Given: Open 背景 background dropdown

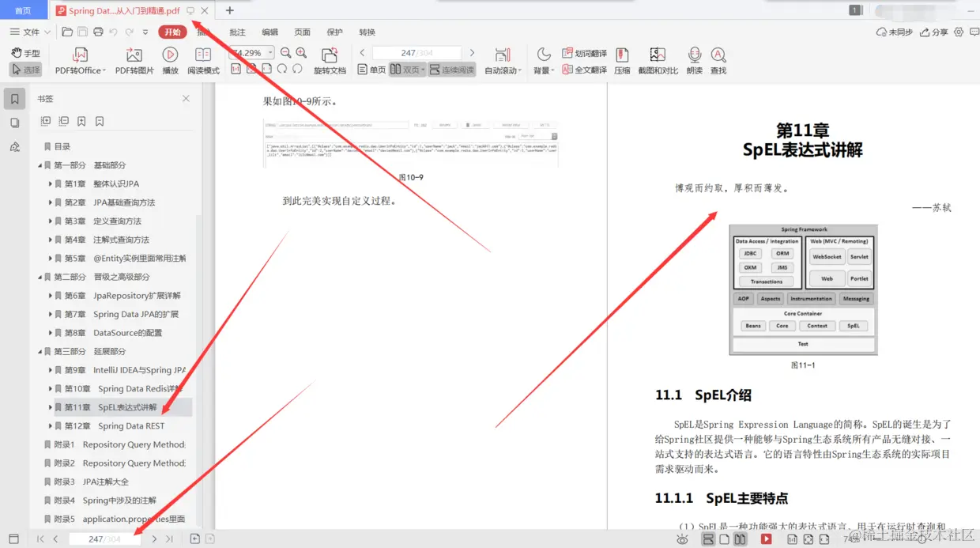Looking at the screenshot, I should coord(544,61).
